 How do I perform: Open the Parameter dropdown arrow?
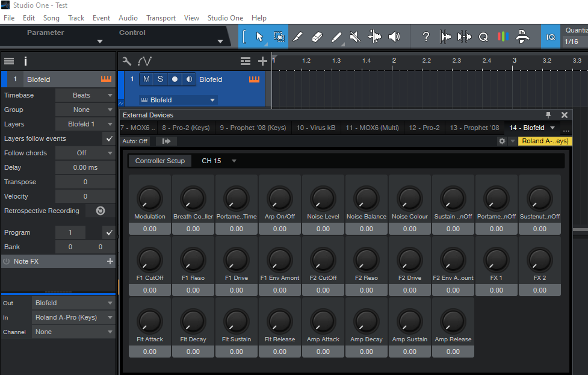point(100,42)
